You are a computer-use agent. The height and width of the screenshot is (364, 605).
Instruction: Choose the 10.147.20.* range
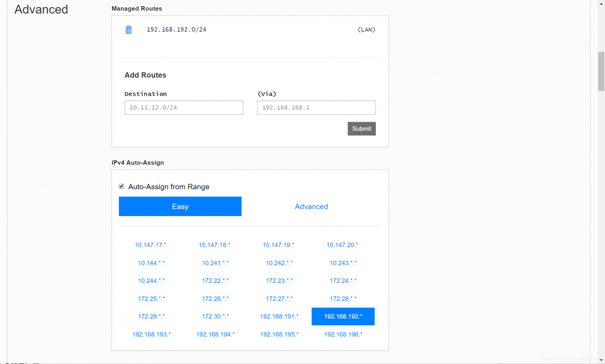pyautogui.click(x=342, y=245)
